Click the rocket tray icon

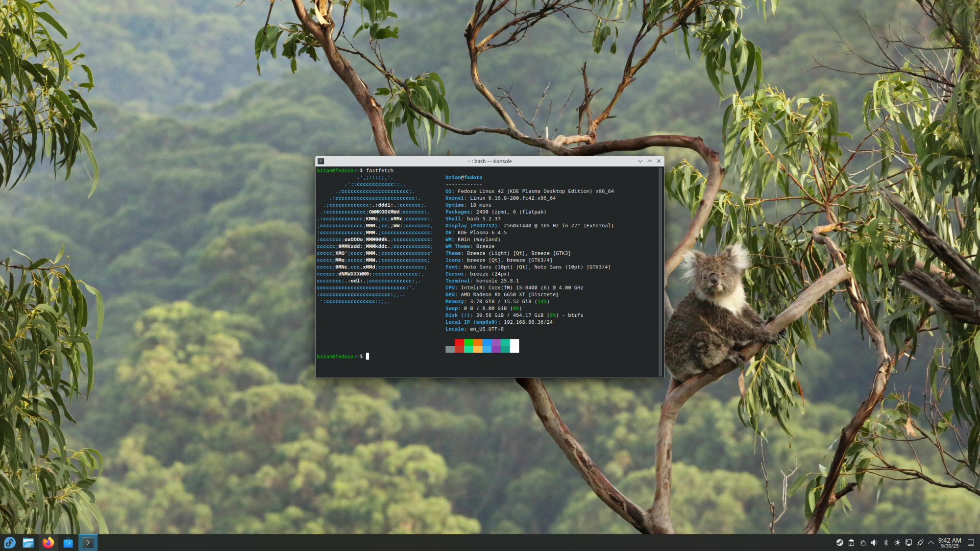point(920,543)
